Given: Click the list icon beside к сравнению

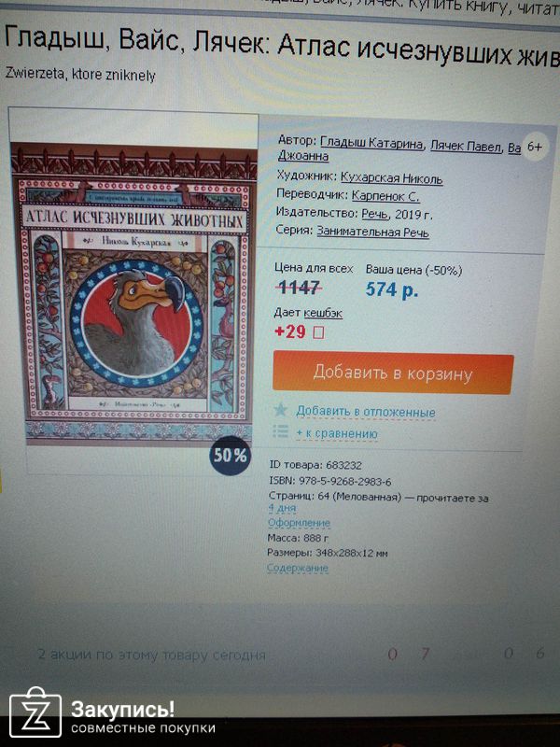Looking at the screenshot, I should [281, 431].
